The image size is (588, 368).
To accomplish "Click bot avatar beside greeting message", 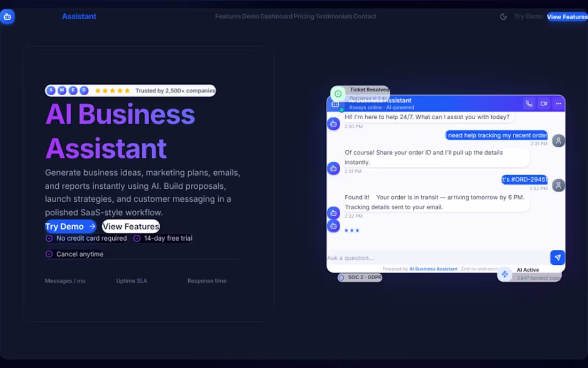I will [334, 124].
